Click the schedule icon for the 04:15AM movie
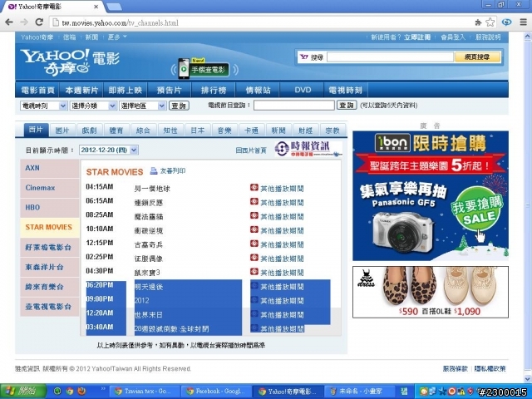532x399 pixels. [254, 187]
